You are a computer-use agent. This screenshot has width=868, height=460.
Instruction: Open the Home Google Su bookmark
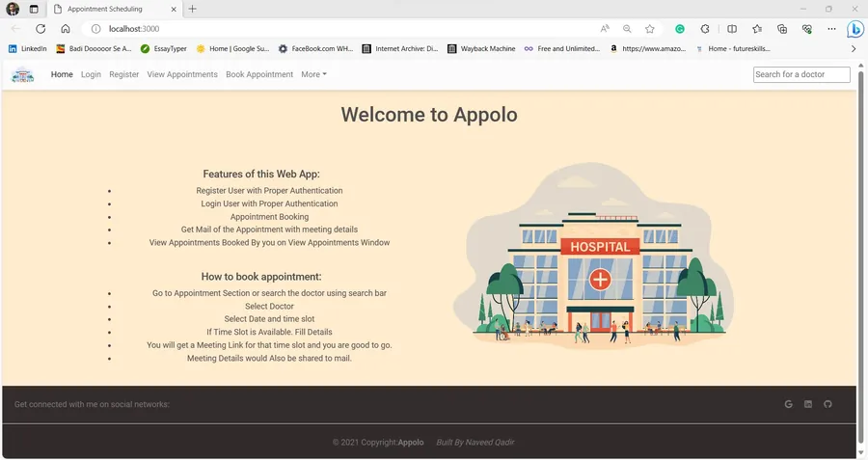(x=232, y=49)
